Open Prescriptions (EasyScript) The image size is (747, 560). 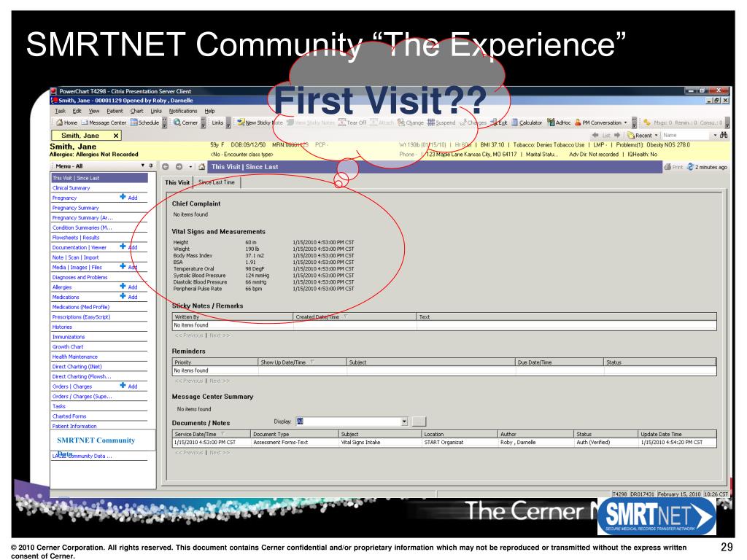pyautogui.click(x=82, y=316)
